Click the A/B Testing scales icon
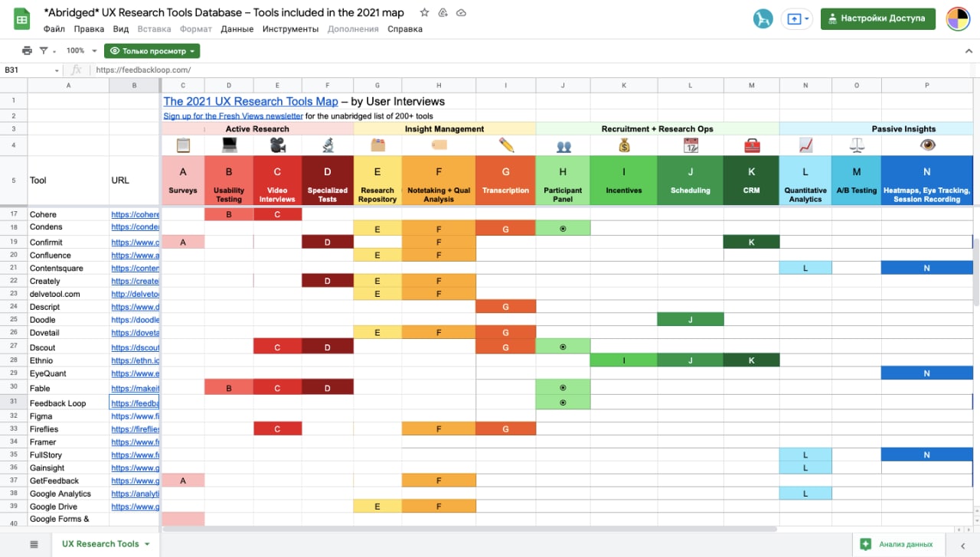The image size is (980, 557). [857, 145]
